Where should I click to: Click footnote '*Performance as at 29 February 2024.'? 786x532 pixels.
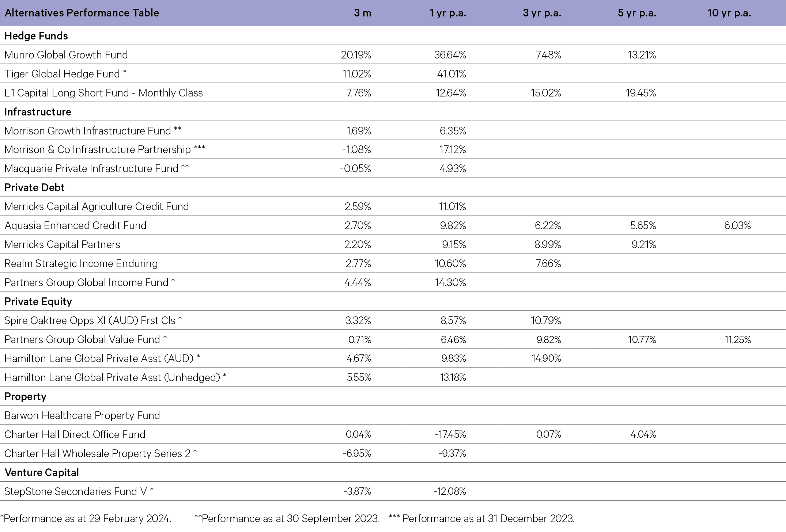tap(86, 519)
